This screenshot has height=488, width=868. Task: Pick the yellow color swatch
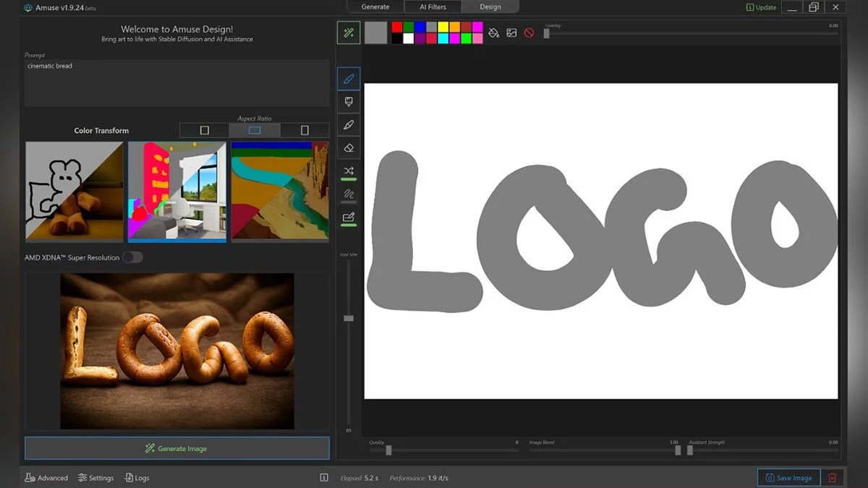pos(443,27)
